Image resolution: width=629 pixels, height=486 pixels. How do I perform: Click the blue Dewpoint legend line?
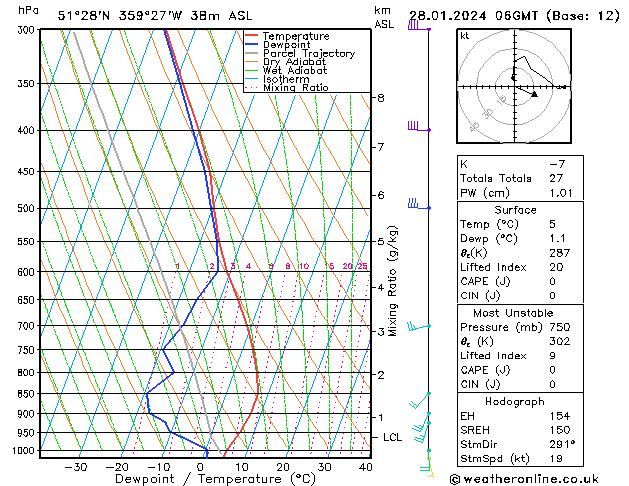[251, 44]
